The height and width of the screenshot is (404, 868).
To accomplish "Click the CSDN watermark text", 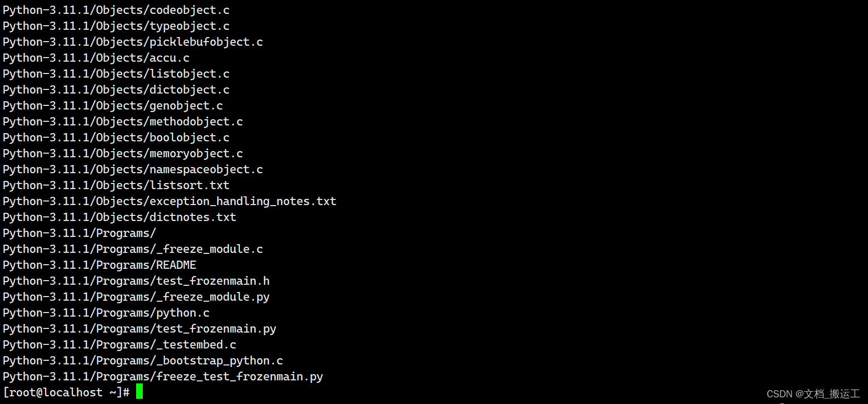I will point(813,394).
